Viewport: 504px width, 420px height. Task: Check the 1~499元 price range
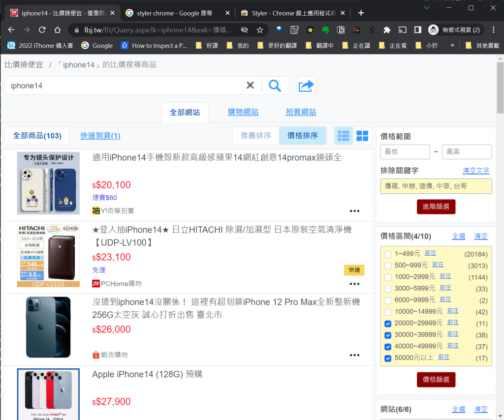click(x=388, y=254)
